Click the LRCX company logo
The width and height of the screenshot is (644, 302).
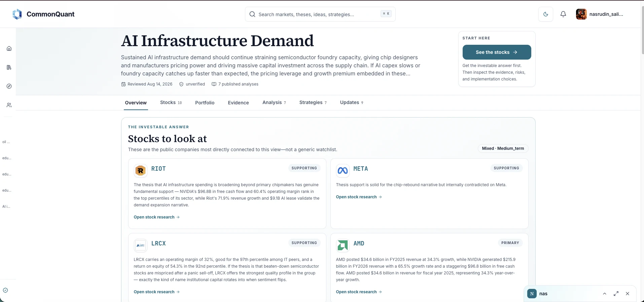click(140, 245)
